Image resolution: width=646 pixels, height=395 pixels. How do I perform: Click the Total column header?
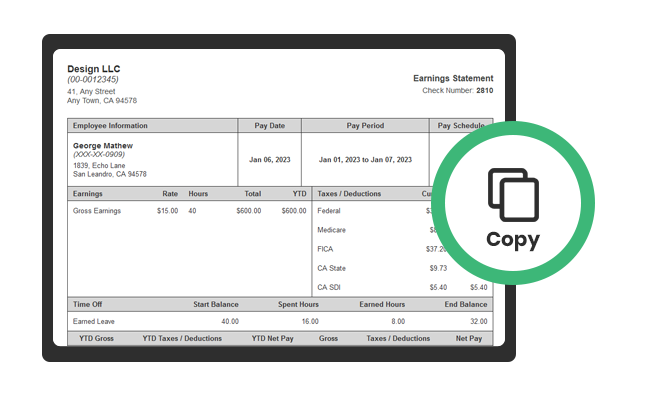point(253,194)
